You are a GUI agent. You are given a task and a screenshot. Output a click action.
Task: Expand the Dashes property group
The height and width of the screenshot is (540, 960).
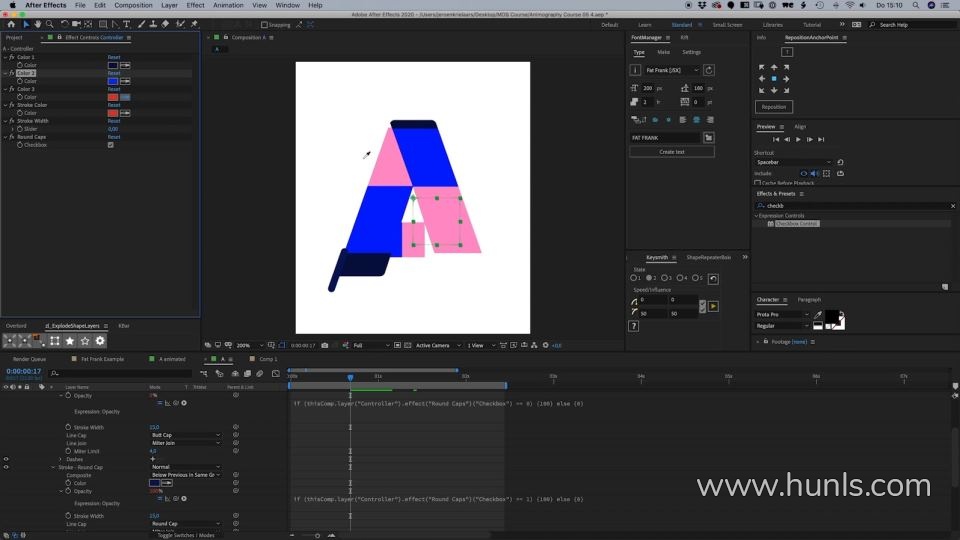(60, 459)
